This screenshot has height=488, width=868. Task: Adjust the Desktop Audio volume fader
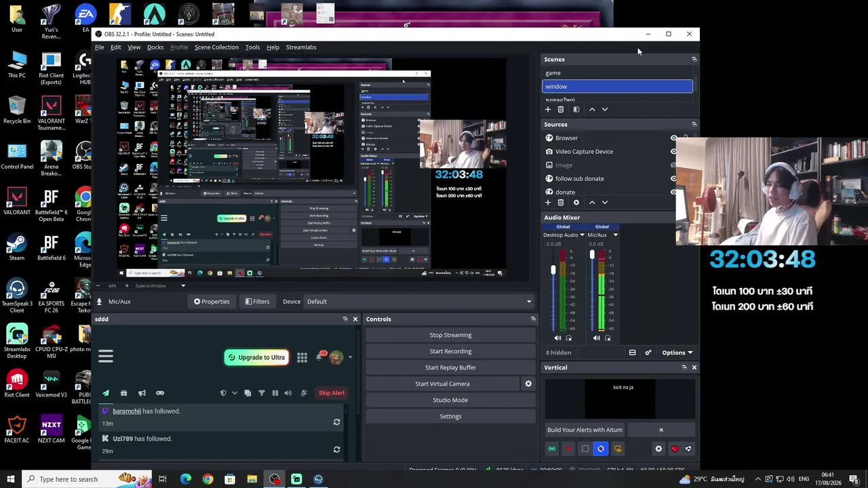click(x=553, y=270)
